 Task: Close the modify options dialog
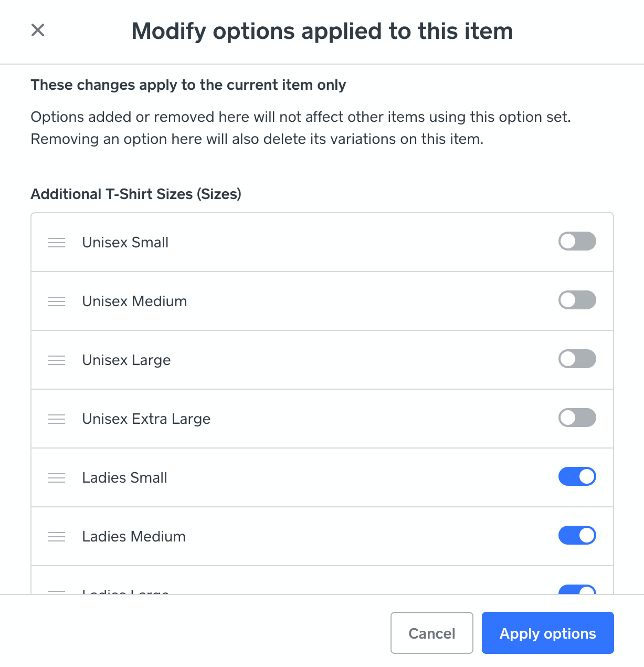point(37,30)
